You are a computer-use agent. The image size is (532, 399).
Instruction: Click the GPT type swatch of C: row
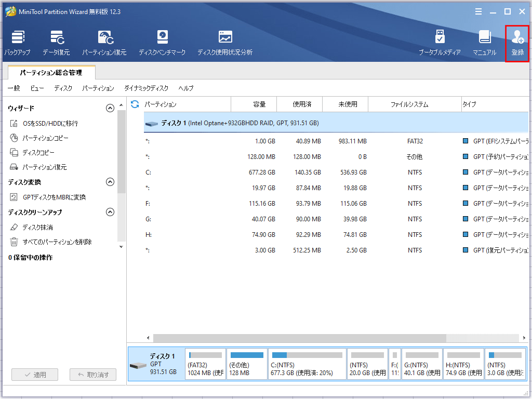(x=465, y=172)
